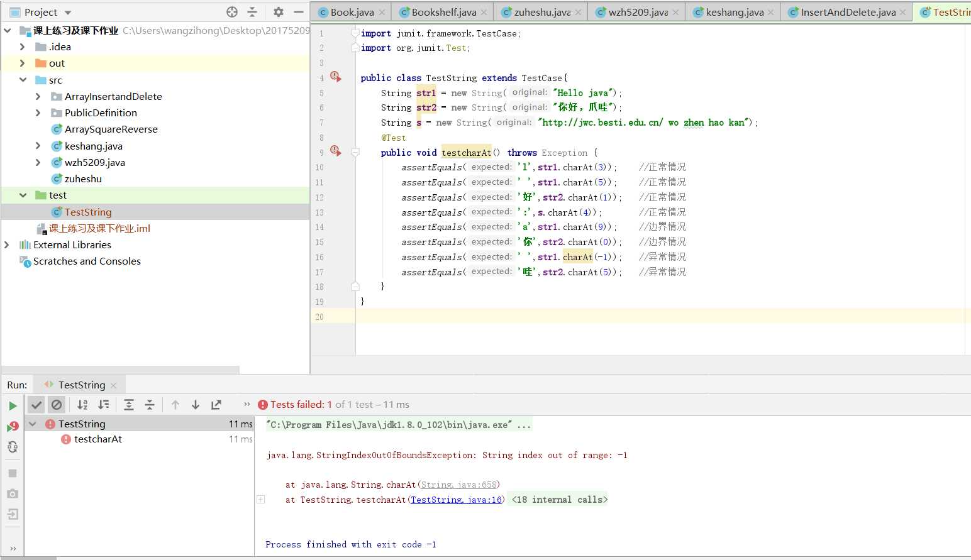Locate opened file in Project tree
971x560 pixels.
pos(232,12)
